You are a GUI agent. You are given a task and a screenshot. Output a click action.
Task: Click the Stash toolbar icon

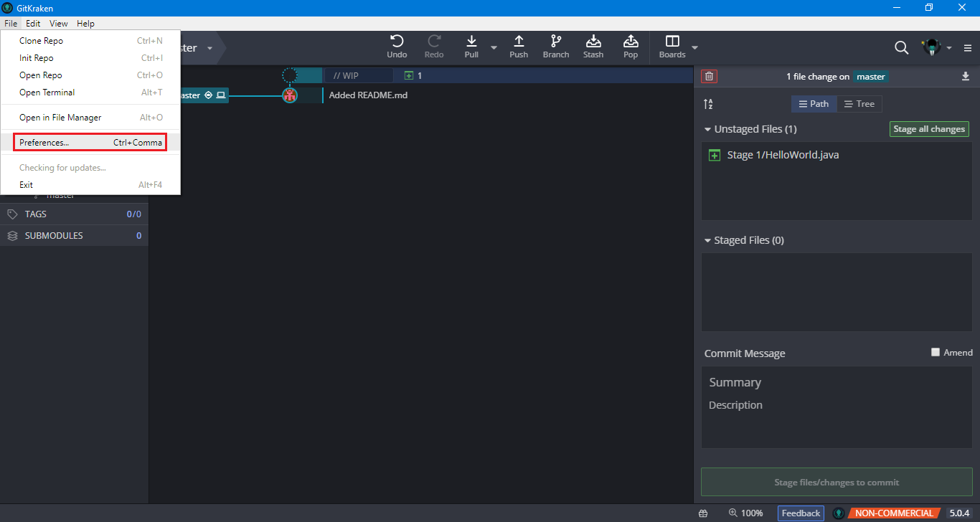[593, 42]
